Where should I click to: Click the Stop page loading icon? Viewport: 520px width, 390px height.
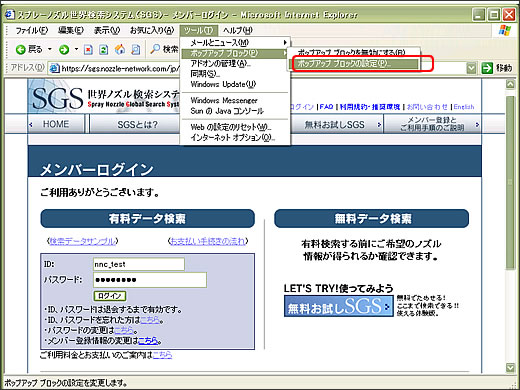(x=88, y=50)
